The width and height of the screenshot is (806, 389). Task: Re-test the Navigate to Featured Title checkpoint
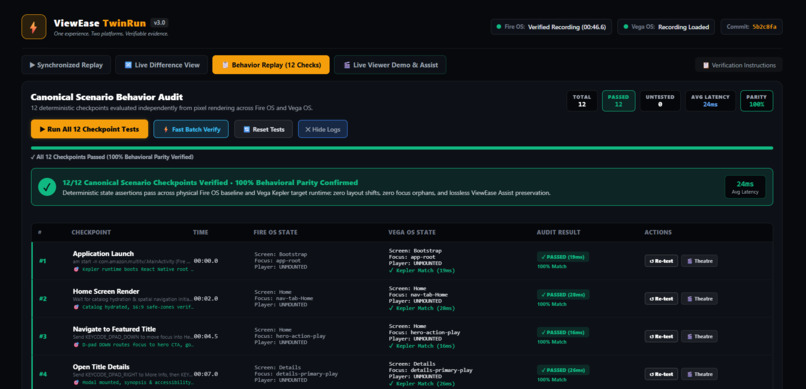pyautogui.click(x=661, y=337)
